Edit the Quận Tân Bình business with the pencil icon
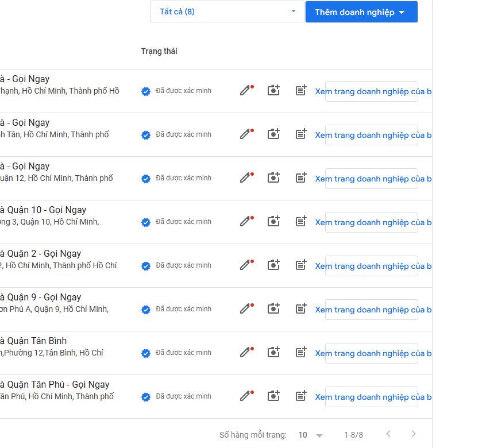Image resolution: width=486 pixels, height=448 pixels. [246, 352]
